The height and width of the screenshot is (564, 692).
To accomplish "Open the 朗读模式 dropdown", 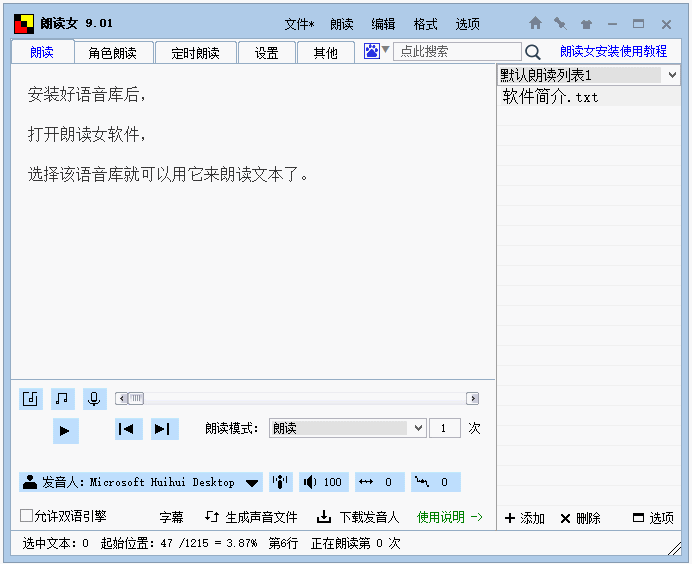I will pos(418,428).
